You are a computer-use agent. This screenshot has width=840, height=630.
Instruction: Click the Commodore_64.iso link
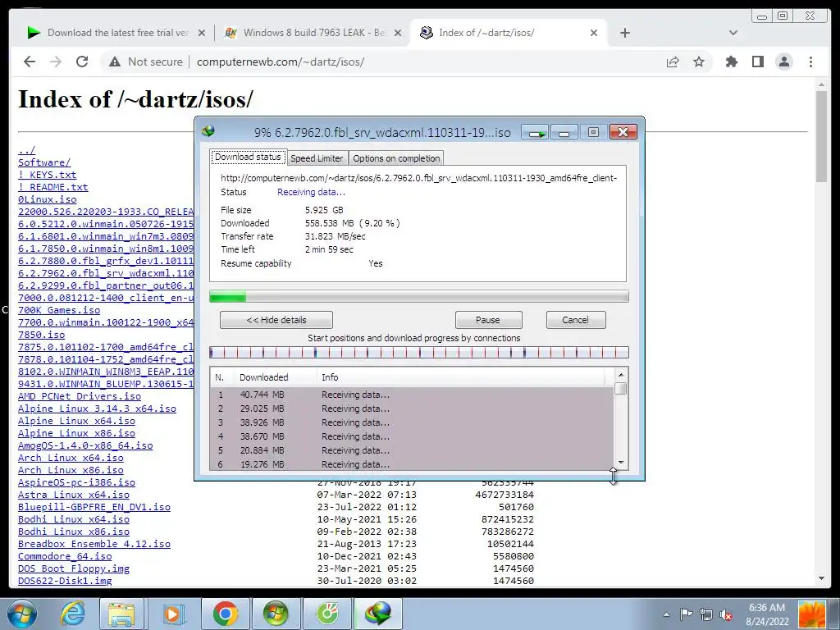pyautogui.click(x=65, y=557)
